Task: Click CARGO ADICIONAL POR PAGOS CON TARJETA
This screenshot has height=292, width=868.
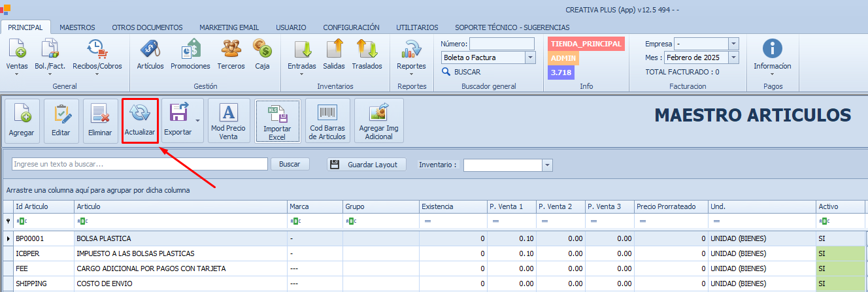Action: [x=180, y=268]
